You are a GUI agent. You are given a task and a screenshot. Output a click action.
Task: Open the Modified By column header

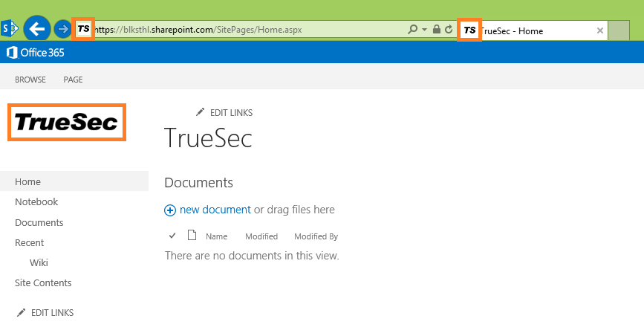(x=316, y=236)
